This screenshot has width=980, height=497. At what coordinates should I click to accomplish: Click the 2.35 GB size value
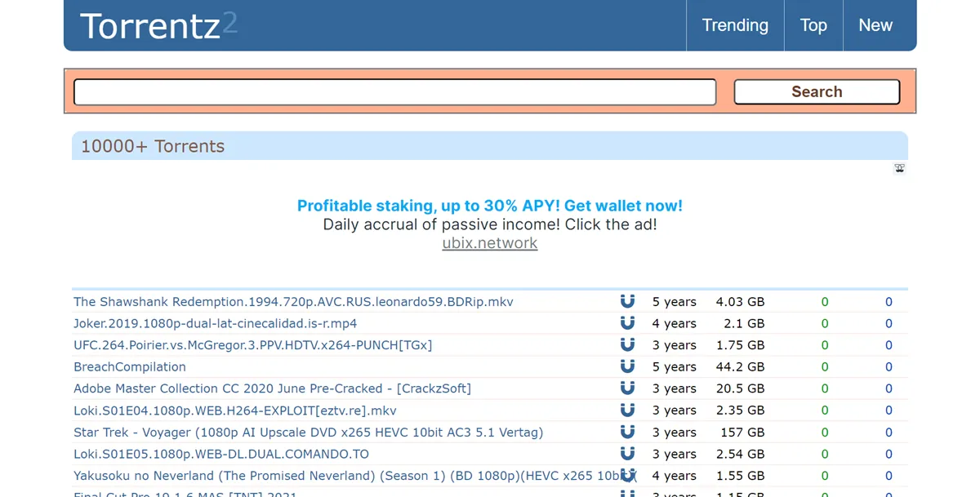tap(741, 410)
